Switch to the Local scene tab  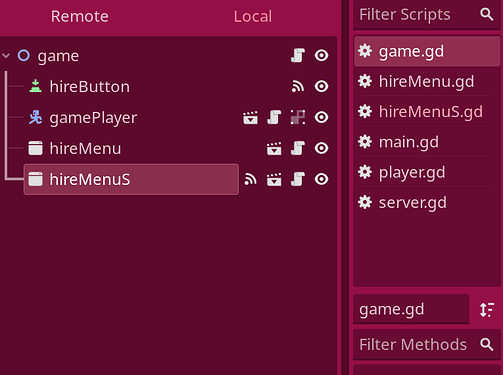tap(253, 16)
